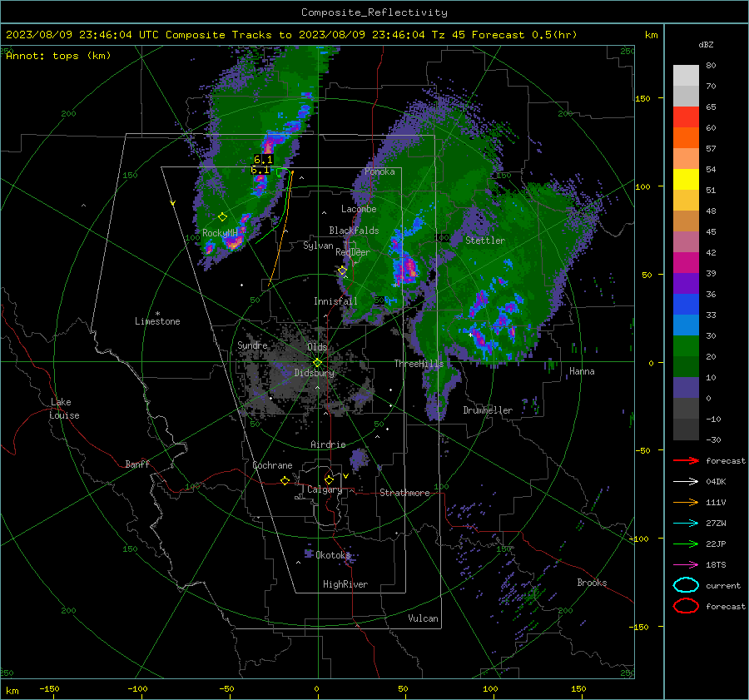This screenshot has width=749, height=700.
Task: Click the radar site diamond at map center
Action: click(317, 363)
